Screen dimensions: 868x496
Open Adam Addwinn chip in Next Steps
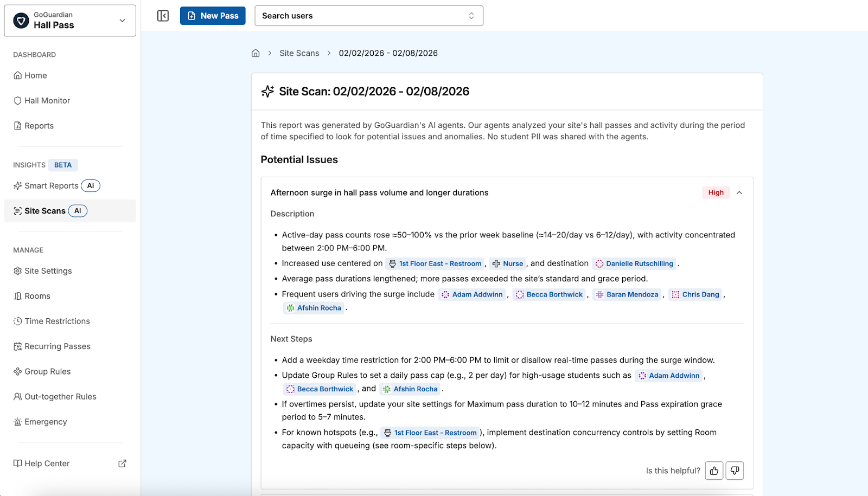click(669, 375)
